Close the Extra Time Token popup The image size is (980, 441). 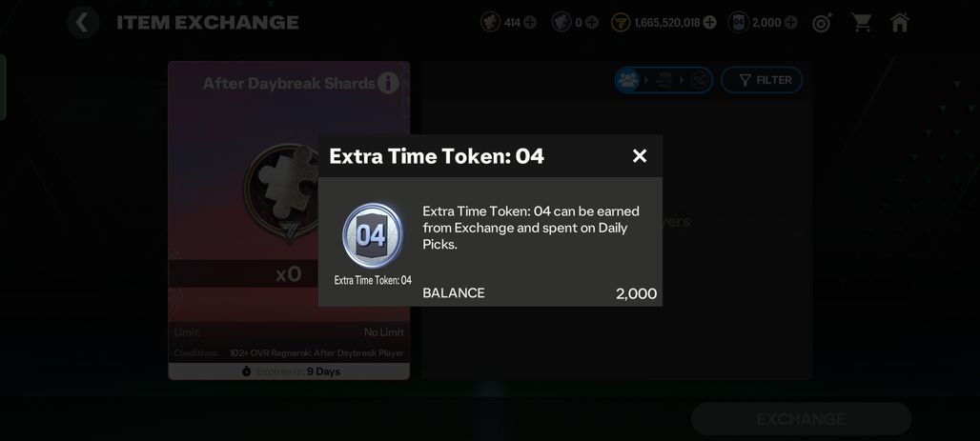(x=639, y=155)
